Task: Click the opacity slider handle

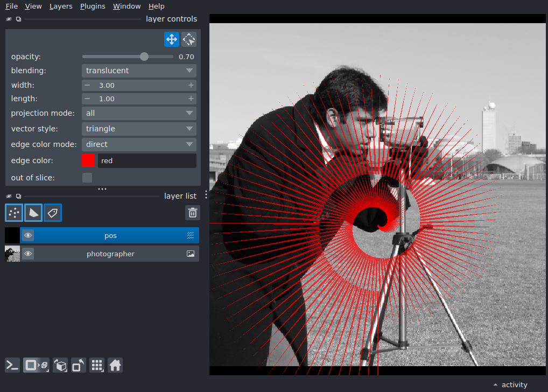Action: pyautogui.click(x=144, y=57)
